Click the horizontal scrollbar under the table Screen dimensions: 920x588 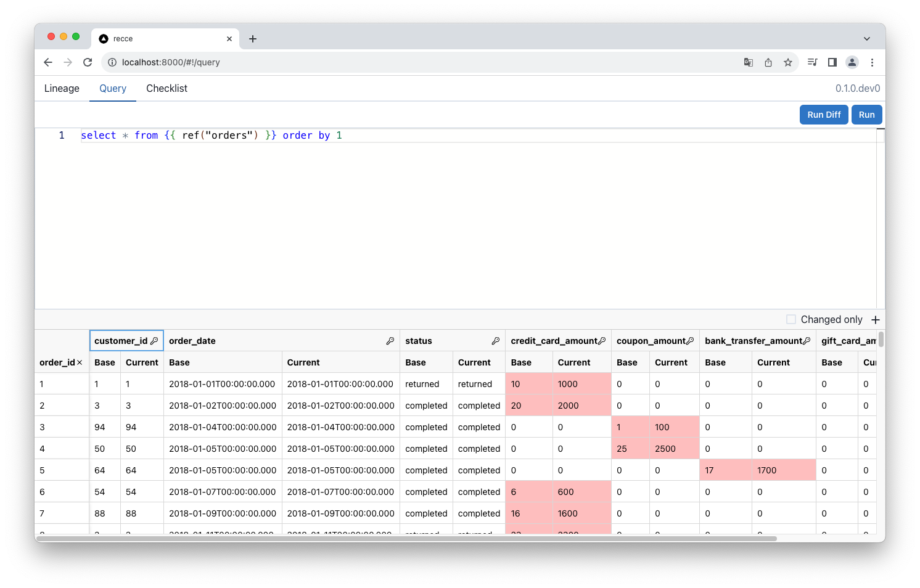[x=407, y=539]
